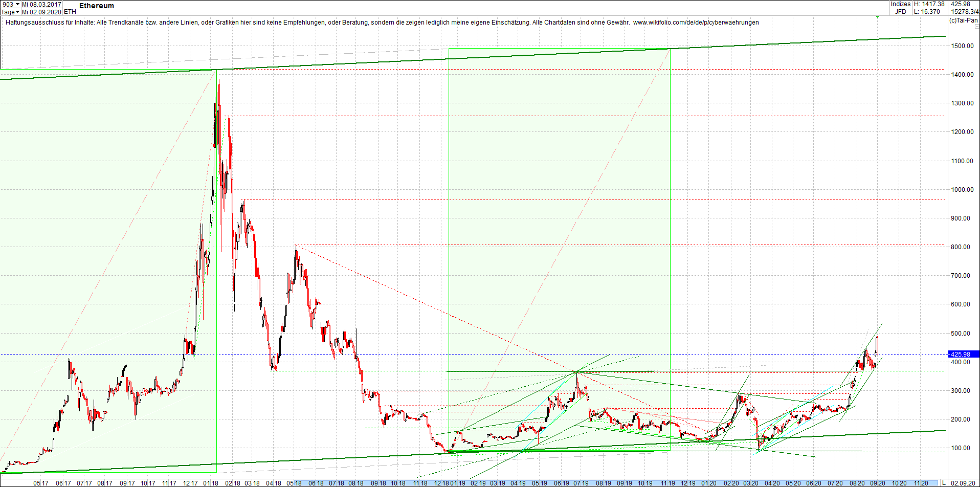
Task: Click the Haftungsausschluss disclaimer text
Action: pyautogui.click(x=382, y=23)
